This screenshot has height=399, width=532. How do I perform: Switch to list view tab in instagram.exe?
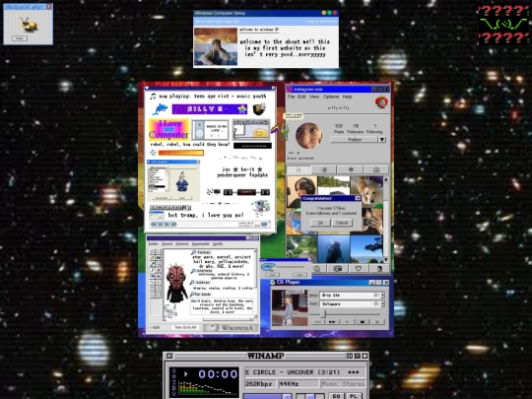tap(324, 169)
